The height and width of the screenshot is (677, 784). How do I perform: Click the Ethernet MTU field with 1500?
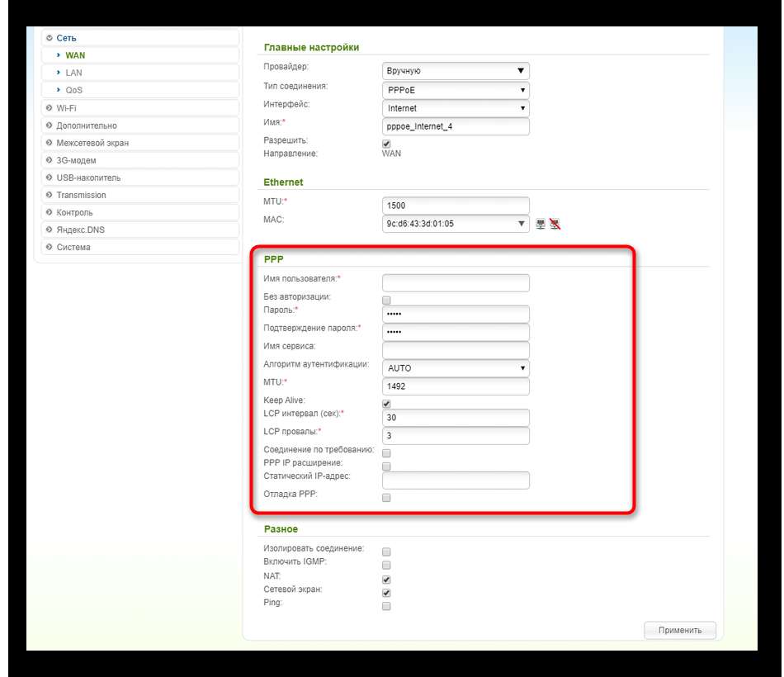point(456,206)
